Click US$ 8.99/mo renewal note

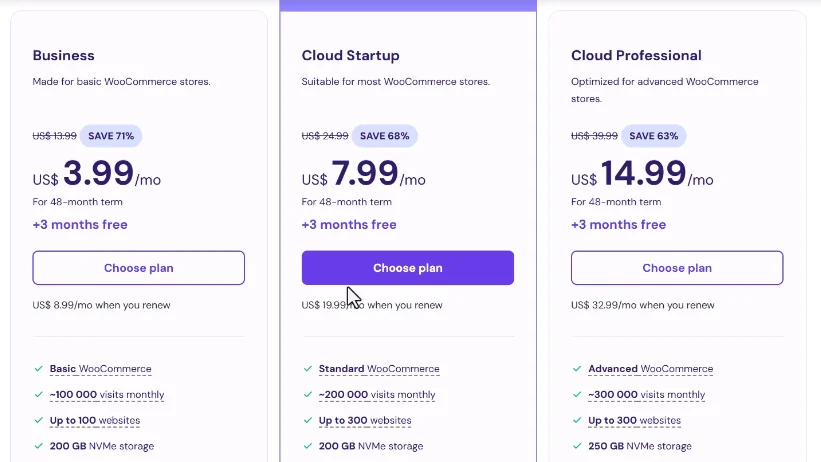tap(101, 305)
